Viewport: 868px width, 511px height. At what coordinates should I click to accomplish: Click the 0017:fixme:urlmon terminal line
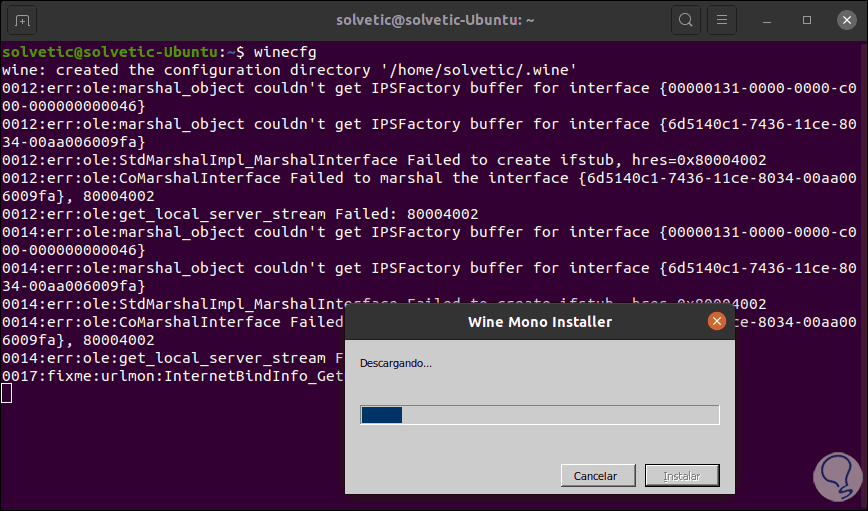pyautogui.click(x=172, y=375)
